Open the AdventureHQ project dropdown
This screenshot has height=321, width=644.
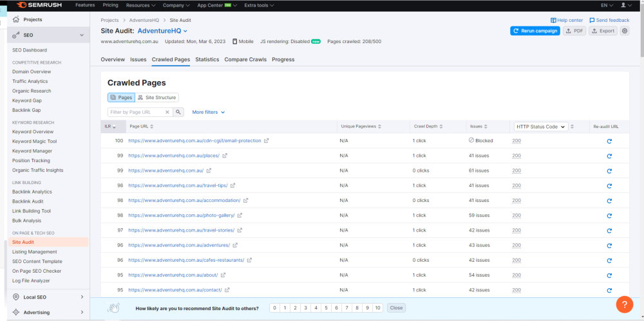162,31
